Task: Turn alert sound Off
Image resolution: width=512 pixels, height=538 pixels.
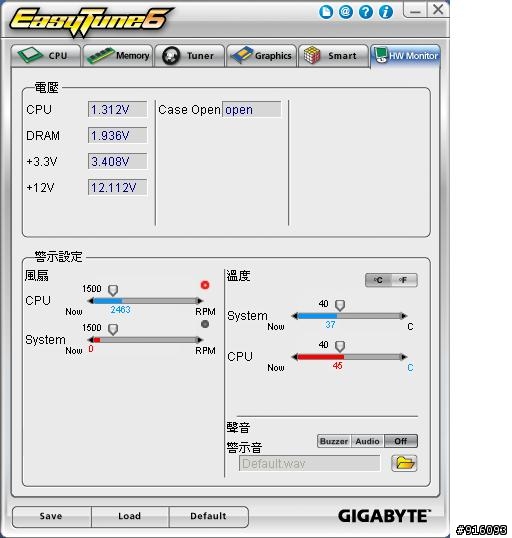Action: pyautogui.click(x=401, y=441)
